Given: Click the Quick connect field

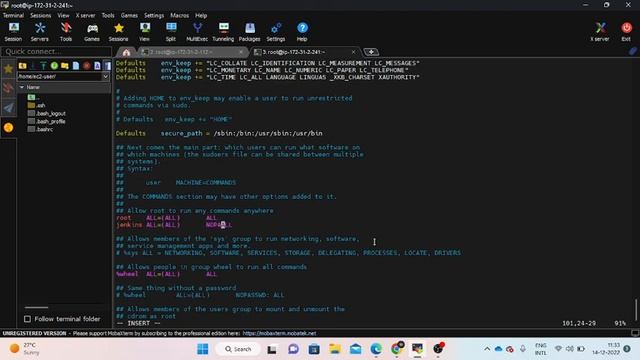Looking at the screenshot, I should (56, 51).
